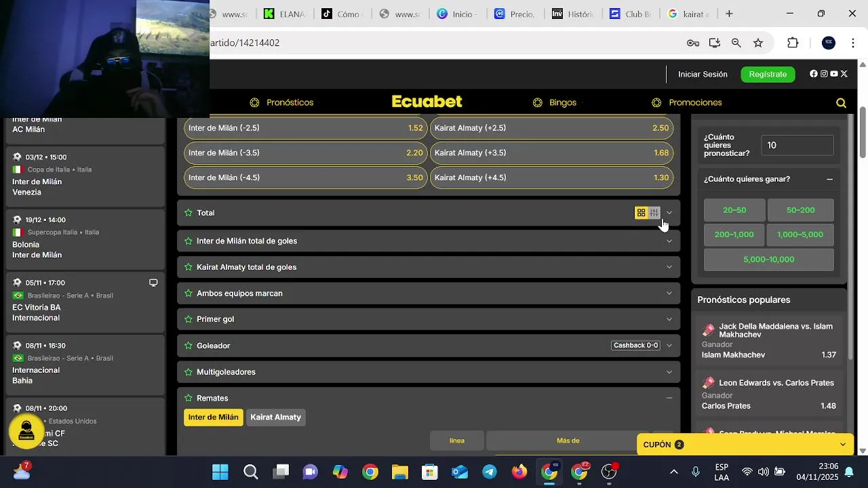Viewport: 868px width, 488px height.
Task: Open Microsoft Store from the taskbar
Action: pyautogui.click(x=430, y=472)
